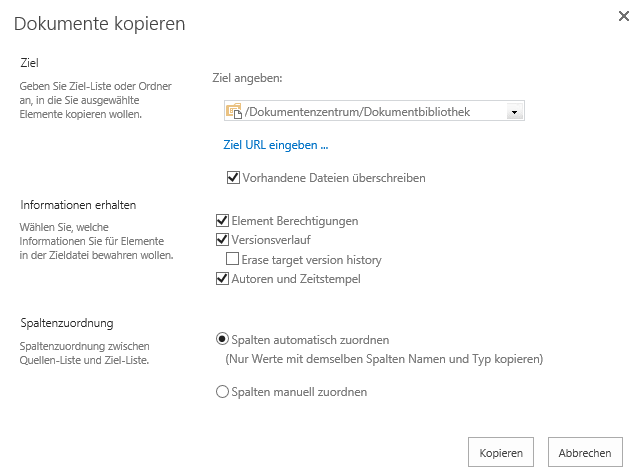
Task: Select Spalten automatisch zuordnen option
Action: [x=222, y=339]
